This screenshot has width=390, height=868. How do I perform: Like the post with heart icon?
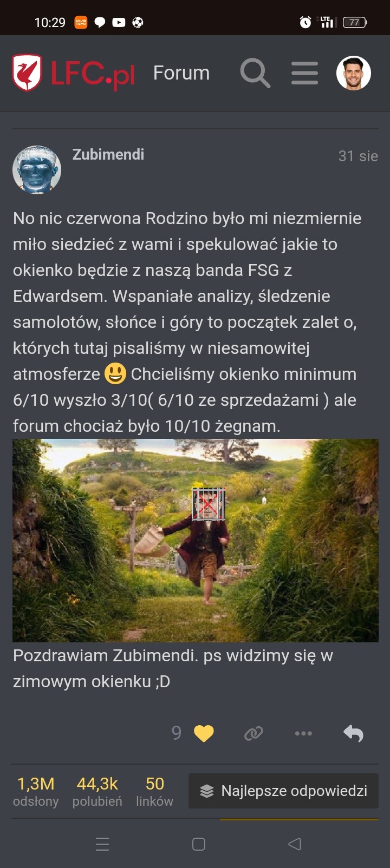pos(204,733)
